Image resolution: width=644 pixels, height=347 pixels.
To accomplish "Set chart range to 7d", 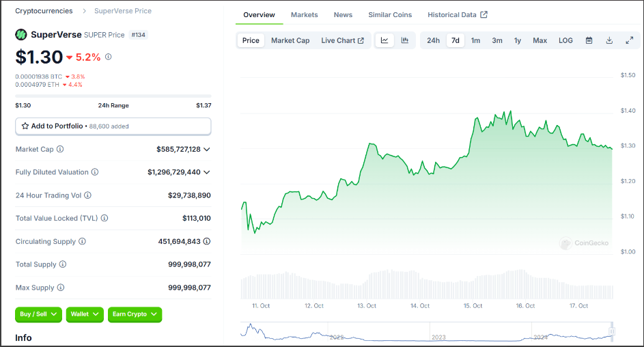I will (x=455, y=40).
